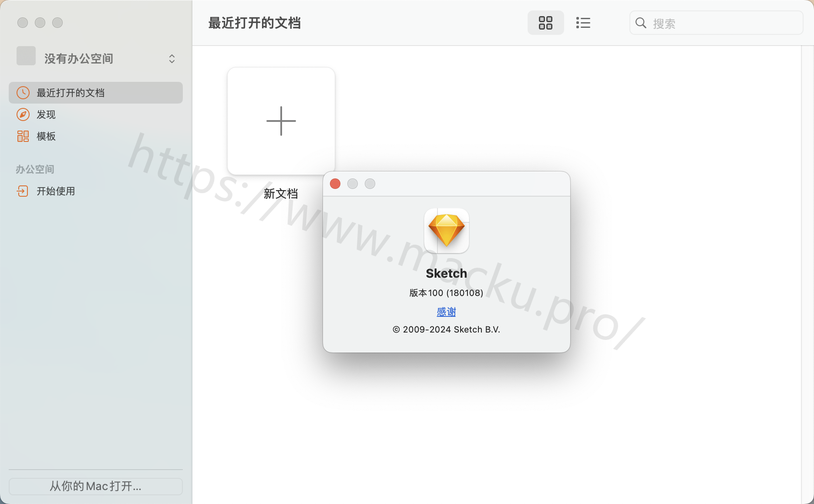Switch to list view layout
The image size is (814, 504).
[x=583, y=23]
